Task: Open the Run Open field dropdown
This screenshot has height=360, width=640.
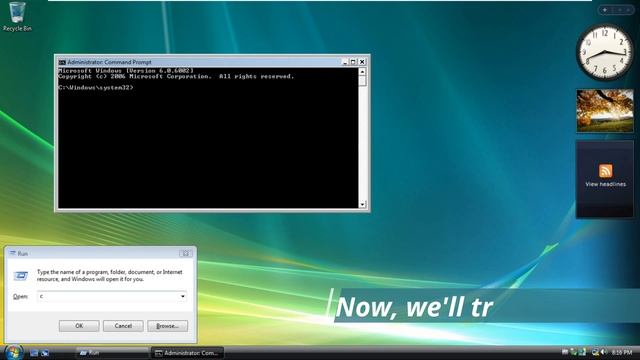Action: (x=182, y=296)
